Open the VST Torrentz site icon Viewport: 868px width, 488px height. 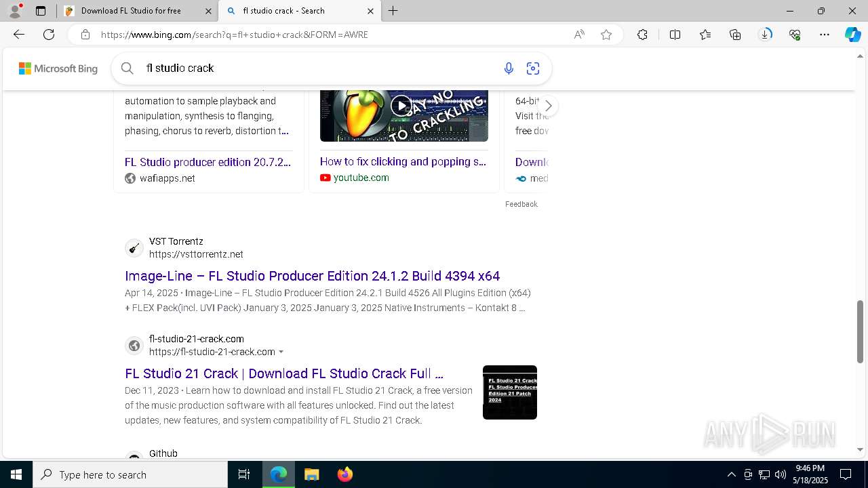tap(134, 248)
